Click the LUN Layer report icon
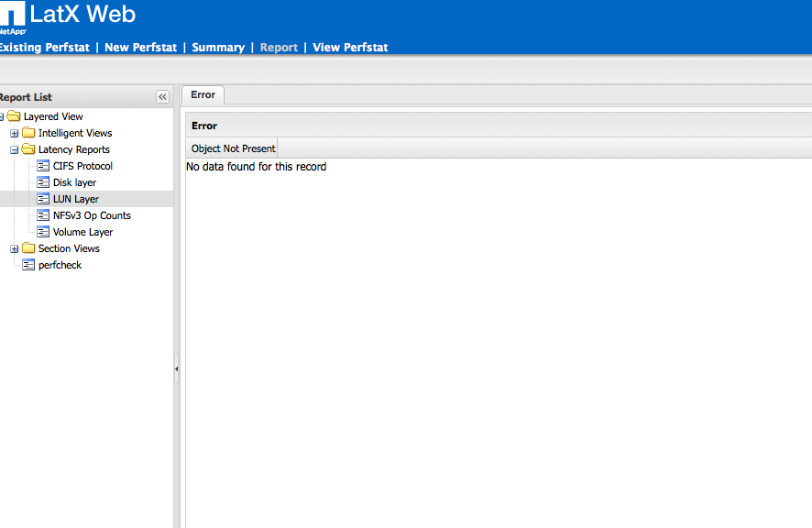Viewport: 812px width, 528px height. click(43, 199)
